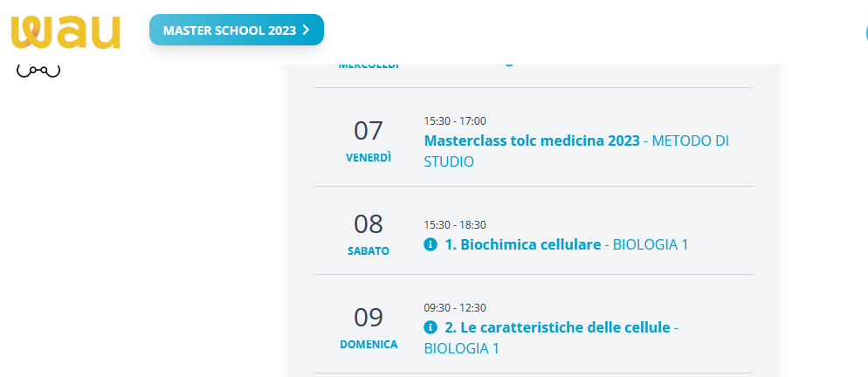This screenshot has width=868, height=377.
Task: Click the 15:30 - 18:30 time slot
Action: pyautogui.click(x=455, y=224)
